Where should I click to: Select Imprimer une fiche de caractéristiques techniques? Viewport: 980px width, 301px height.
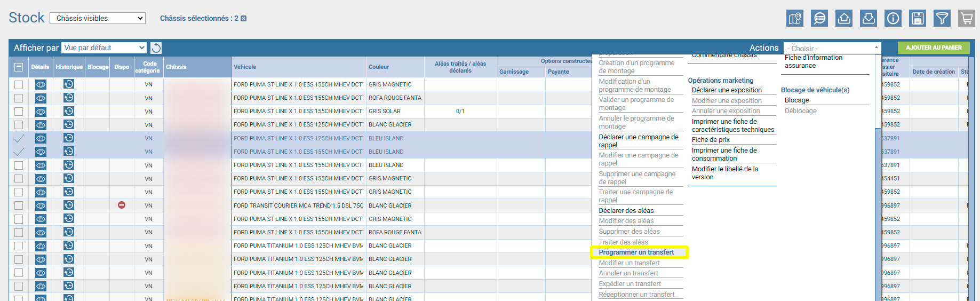(733, 125)
